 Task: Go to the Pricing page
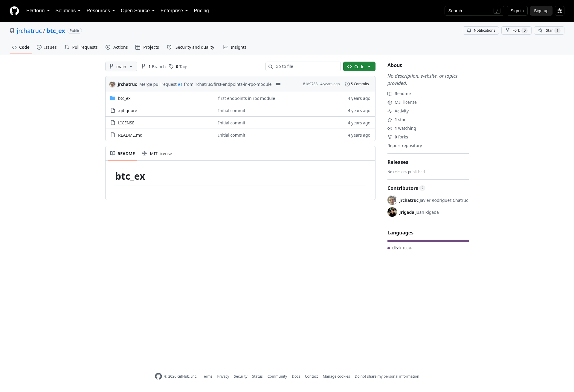click(x=201, y=11)
